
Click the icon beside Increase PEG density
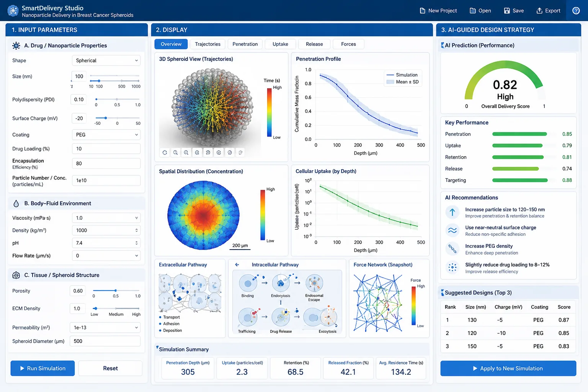point(452,249)
